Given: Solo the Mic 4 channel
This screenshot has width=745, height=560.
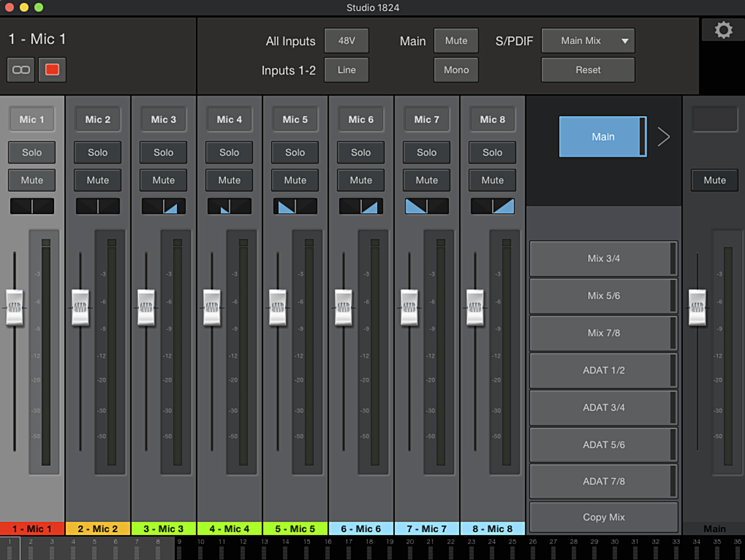Looking at the screenshot, I should 229,153.
